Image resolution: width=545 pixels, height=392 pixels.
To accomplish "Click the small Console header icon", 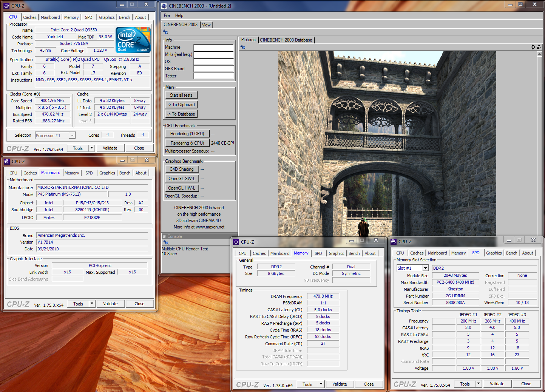I will 164,236.
